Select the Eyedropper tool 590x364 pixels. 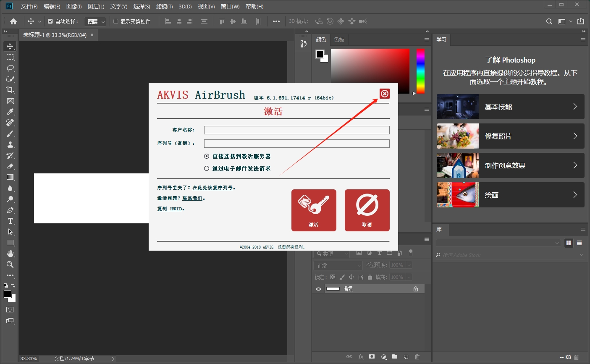click(x=10, y=112)
